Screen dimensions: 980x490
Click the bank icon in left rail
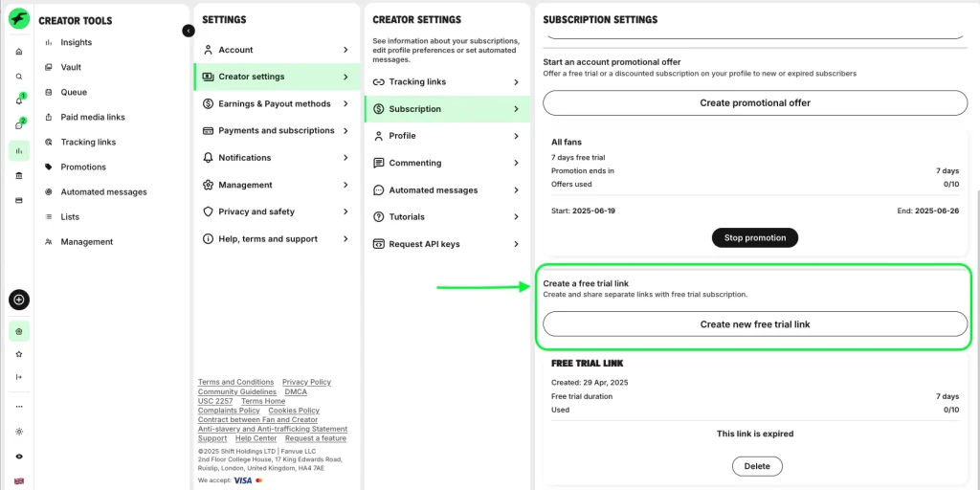point(19,176)
